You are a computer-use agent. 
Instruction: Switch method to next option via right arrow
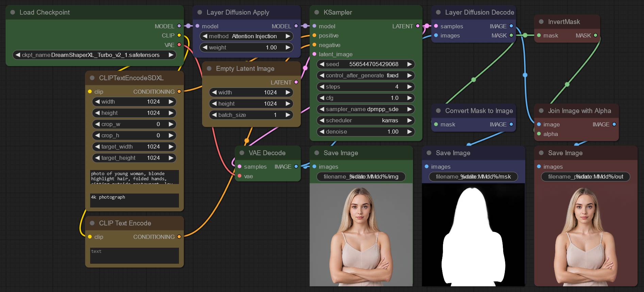point(288,36)
